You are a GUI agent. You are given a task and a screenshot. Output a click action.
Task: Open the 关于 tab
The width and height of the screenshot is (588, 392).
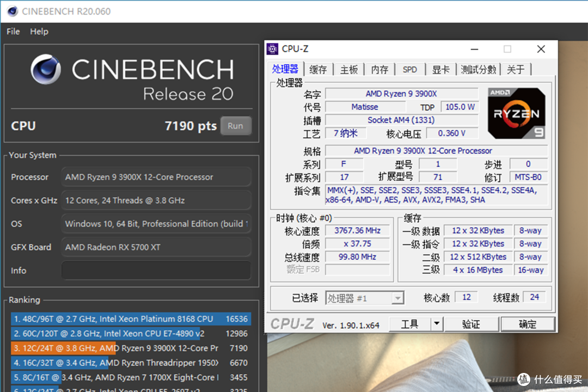pos(516,69)
